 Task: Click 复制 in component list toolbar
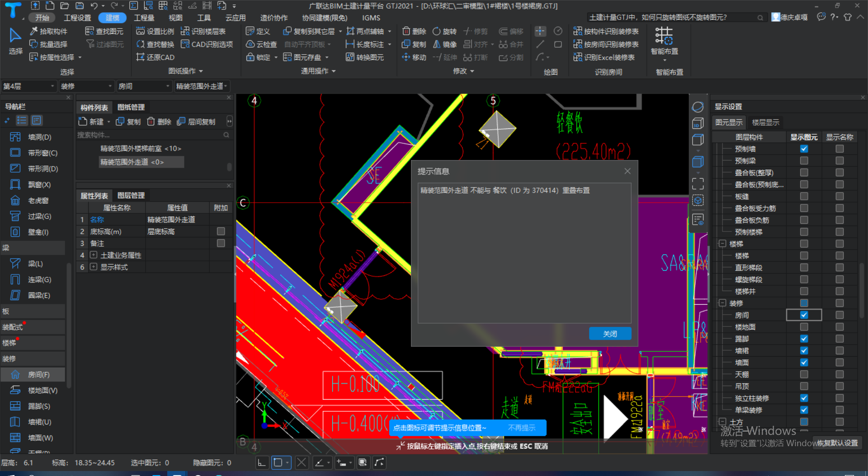tap(128, 122)
